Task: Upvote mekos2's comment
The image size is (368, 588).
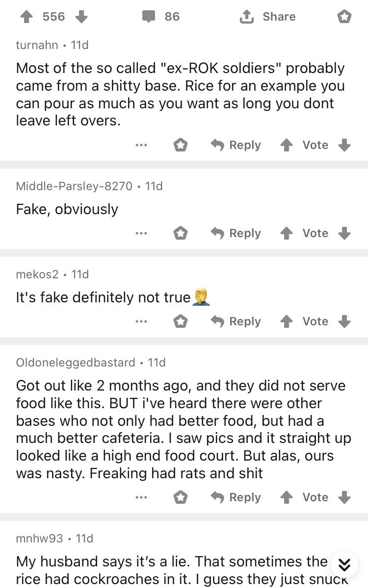Action: click(286, 321)
